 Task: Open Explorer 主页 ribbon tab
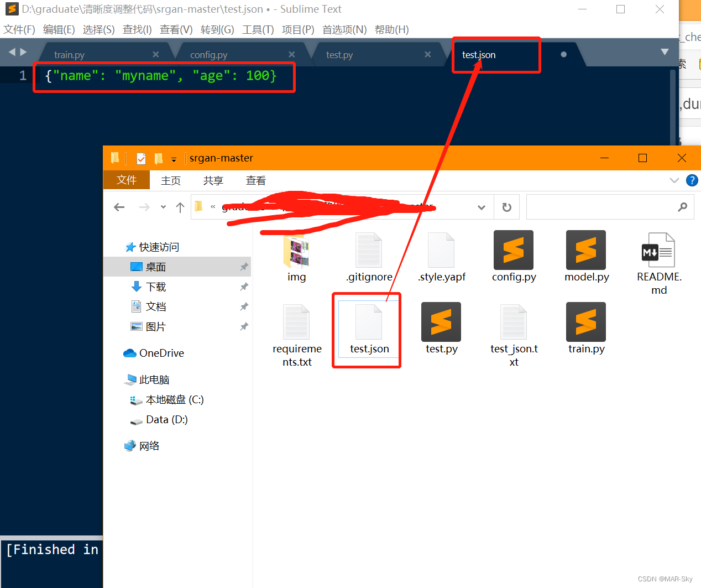171,180
